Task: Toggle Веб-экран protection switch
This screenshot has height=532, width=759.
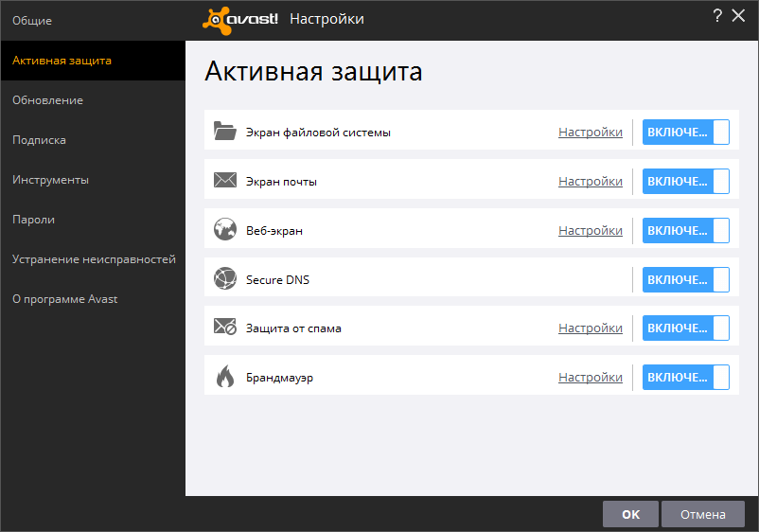Action: [x=685, y=230]
